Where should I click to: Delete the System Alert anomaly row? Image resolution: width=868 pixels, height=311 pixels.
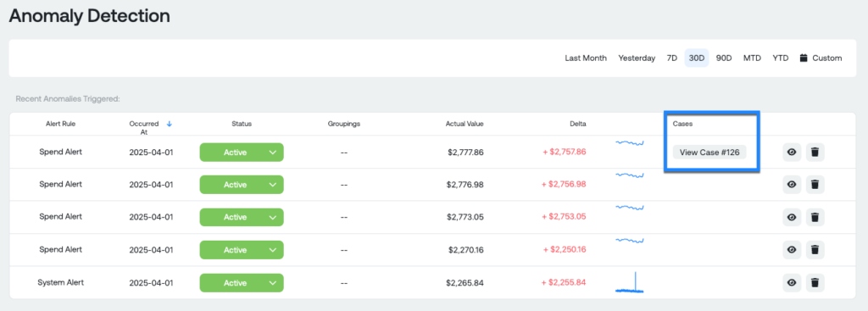(x=815, y=283)
